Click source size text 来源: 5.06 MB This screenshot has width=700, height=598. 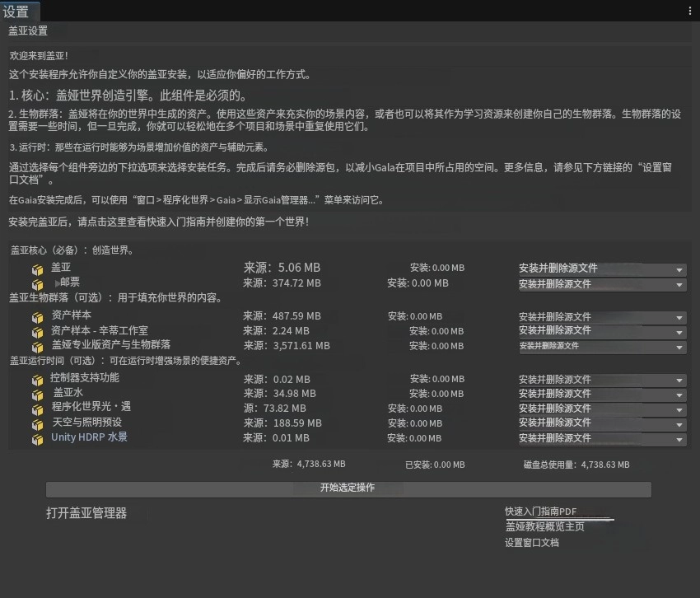(x=282, y=268)
